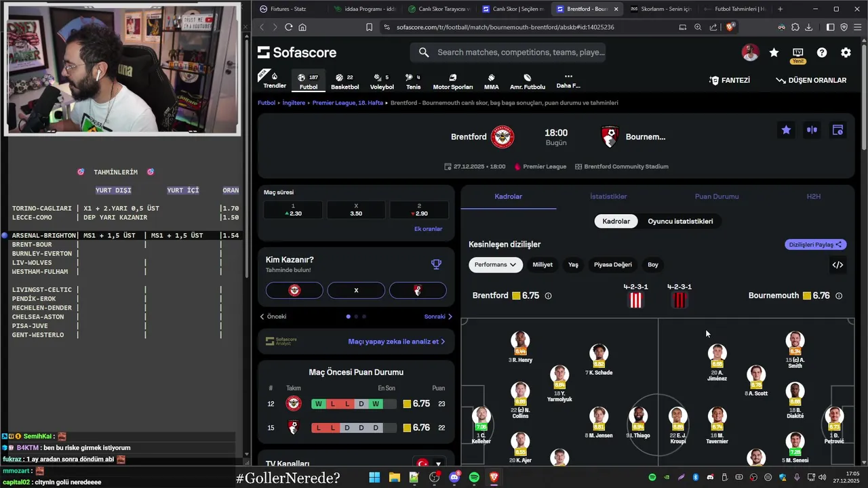Select the Piyasa Değeri filter

click(613, 265)
